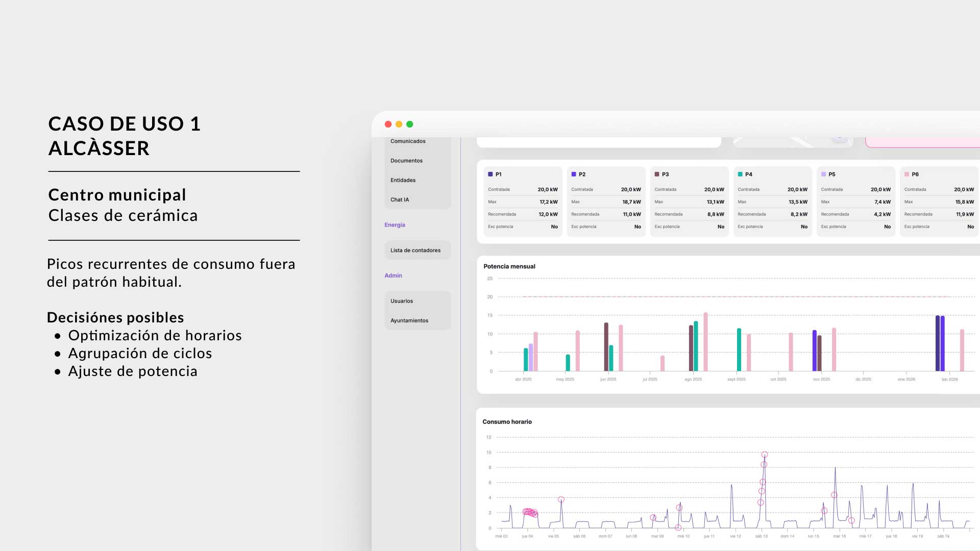The image size is (980, 551).
Task: Click the P1 dark purple color square
Action: [x=491, y=174]
